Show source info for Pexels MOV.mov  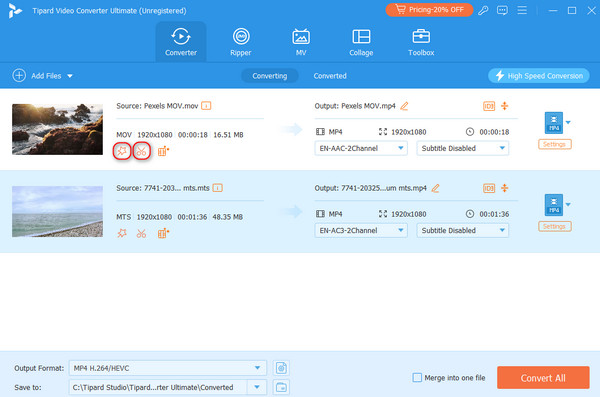click(206, 106)
